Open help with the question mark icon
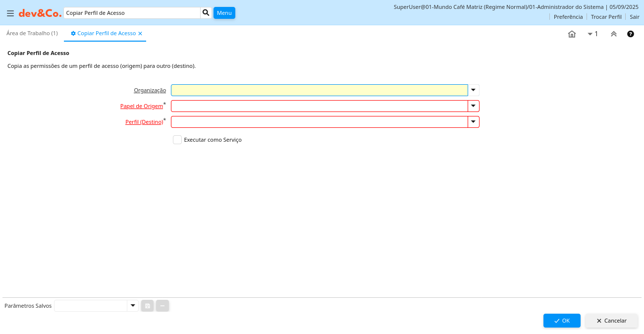 coord(631,34)
